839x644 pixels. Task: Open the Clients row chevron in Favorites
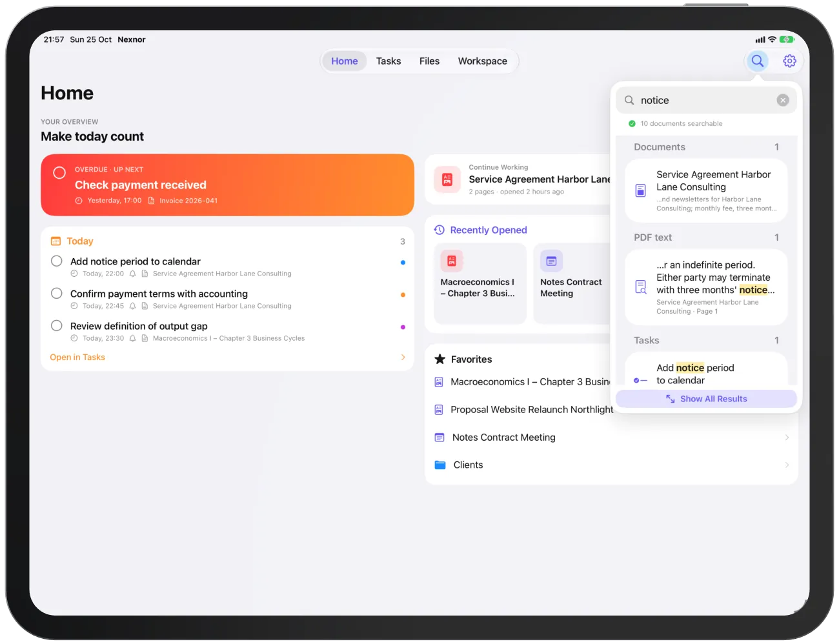pos(787,465)
